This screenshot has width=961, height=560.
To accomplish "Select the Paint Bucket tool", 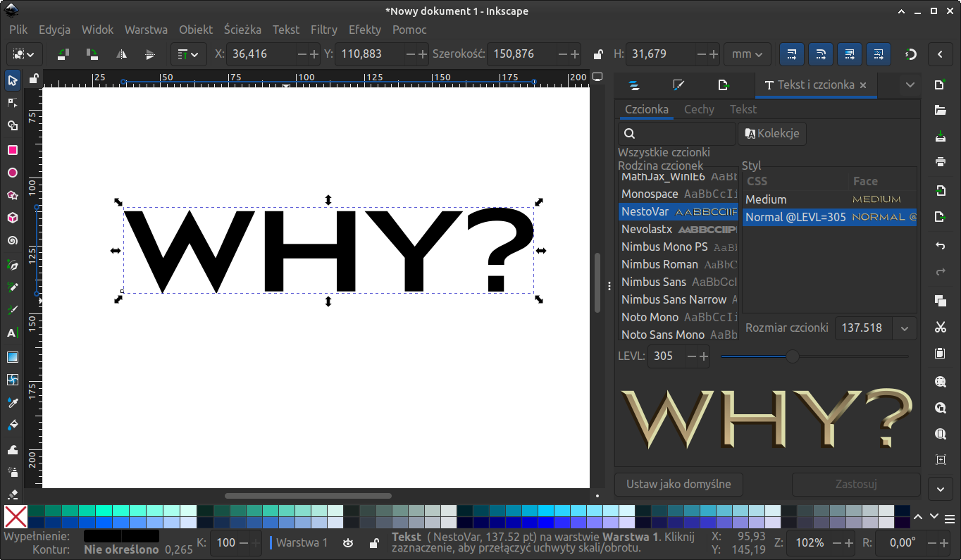I will [12, 425].
